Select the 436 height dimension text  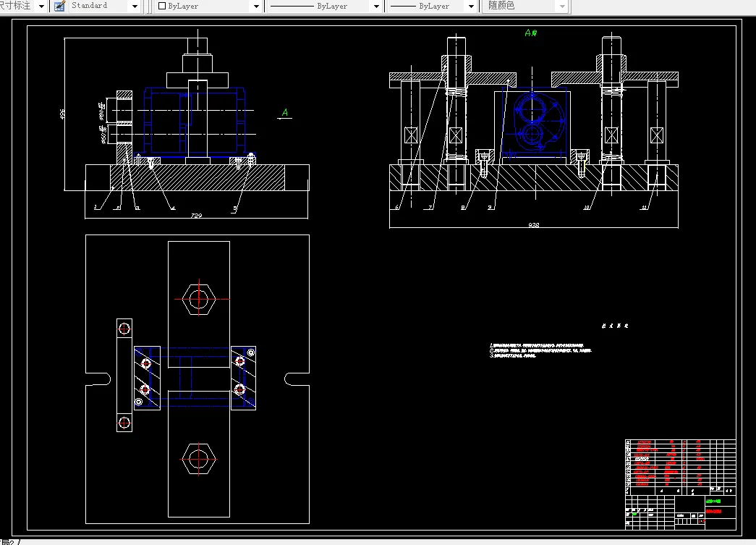click(61, 114)
